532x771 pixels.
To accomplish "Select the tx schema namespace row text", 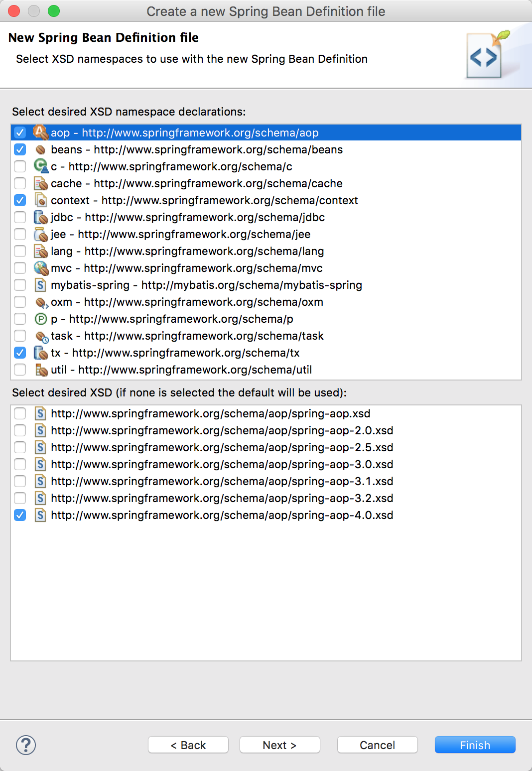I will [175, 353].
